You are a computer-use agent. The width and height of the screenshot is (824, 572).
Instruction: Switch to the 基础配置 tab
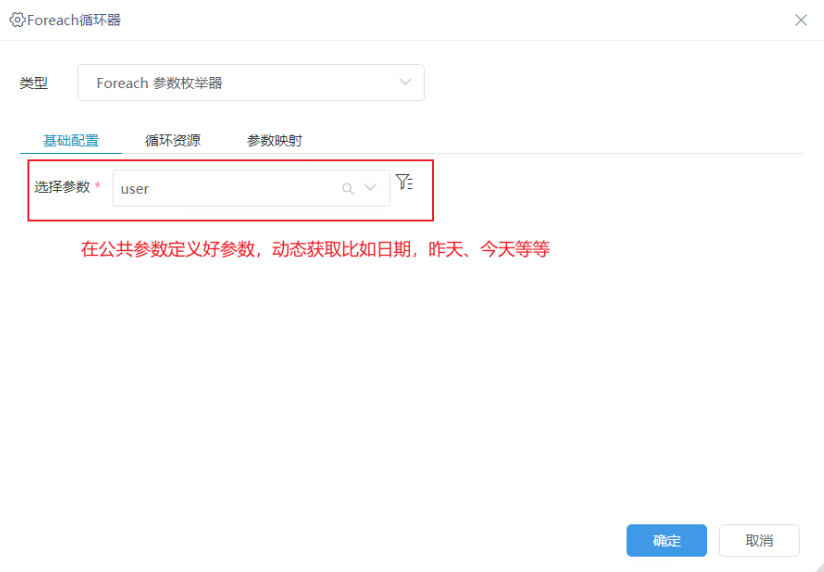(x=71, y=140)
